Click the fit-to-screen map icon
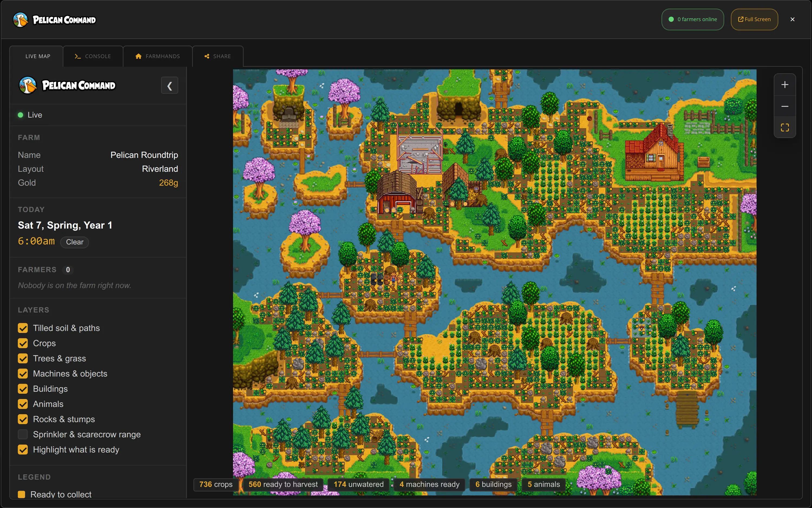 [x=784, y=127]
